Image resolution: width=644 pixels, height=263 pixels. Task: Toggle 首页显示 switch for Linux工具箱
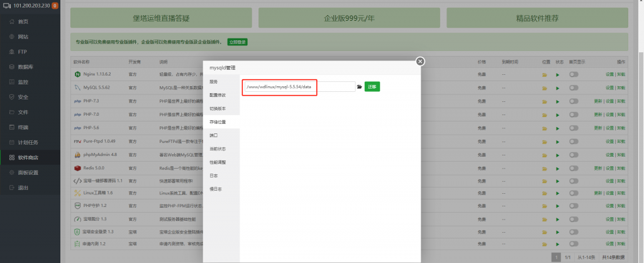tap(574, 193)
